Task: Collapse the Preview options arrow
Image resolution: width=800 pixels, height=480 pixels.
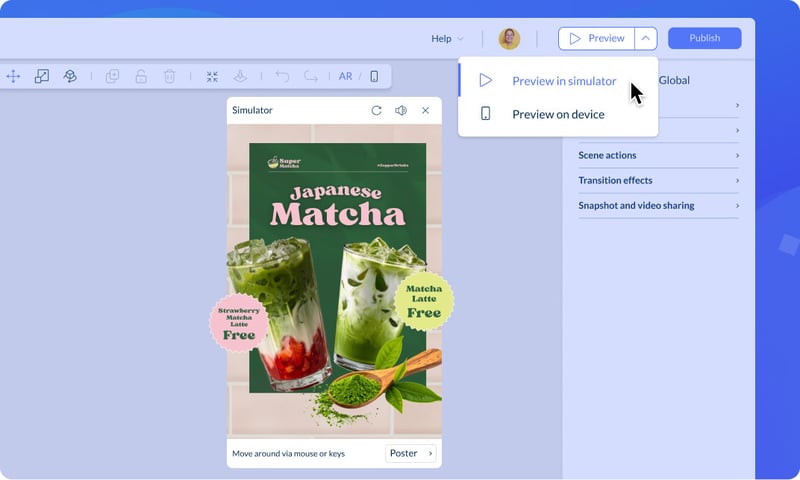Action: [646, 39]
